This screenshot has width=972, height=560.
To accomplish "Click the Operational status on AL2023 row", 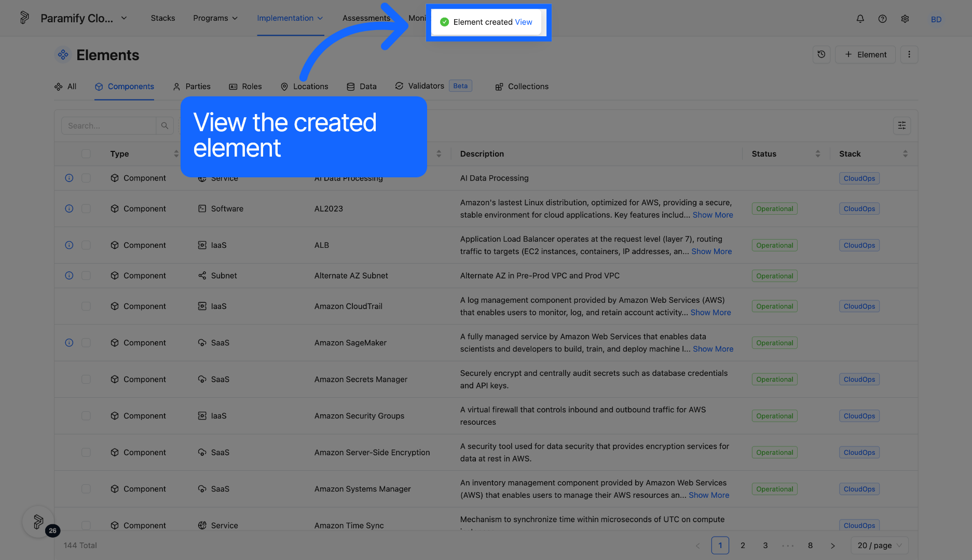I will click(x=774, y=208).
